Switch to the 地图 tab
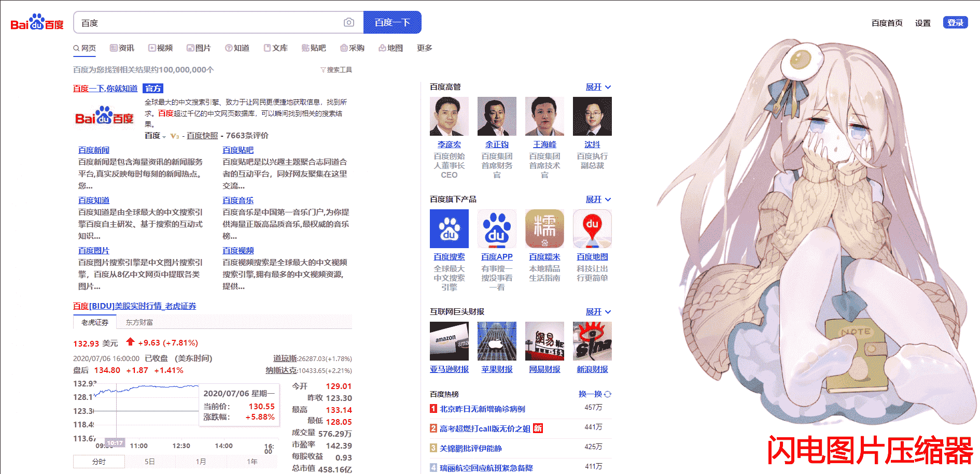The width and height of the screenshot is (980, 474). point(390,48)
